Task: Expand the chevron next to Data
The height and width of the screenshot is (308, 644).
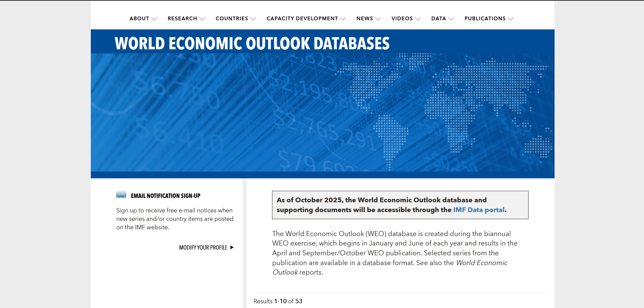Action: (x=451, y=19)
